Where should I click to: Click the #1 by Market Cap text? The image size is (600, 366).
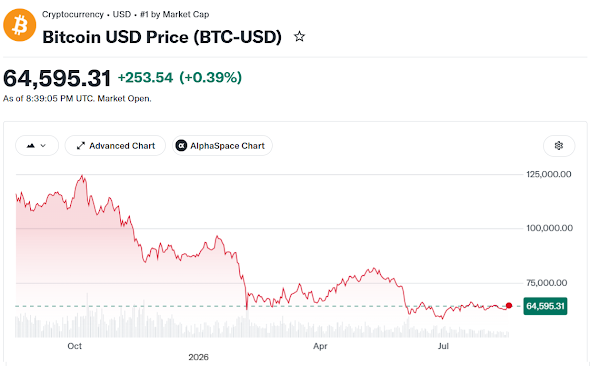174,15
